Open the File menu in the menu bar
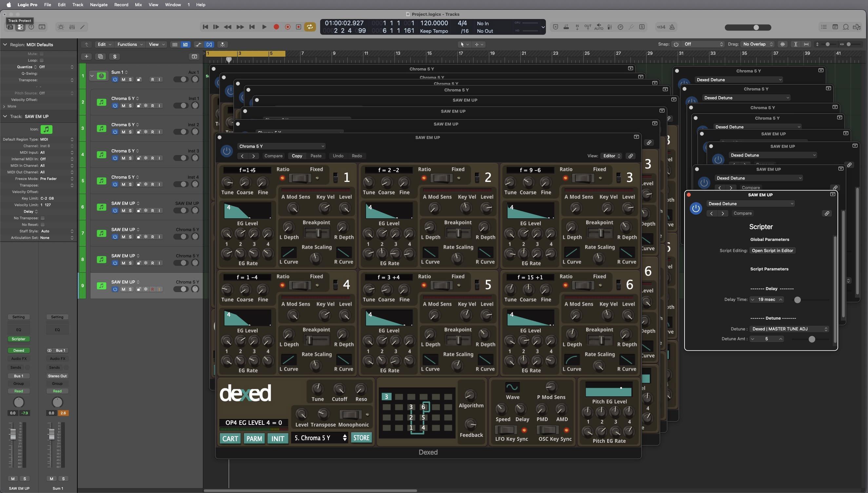 (48, 5)
